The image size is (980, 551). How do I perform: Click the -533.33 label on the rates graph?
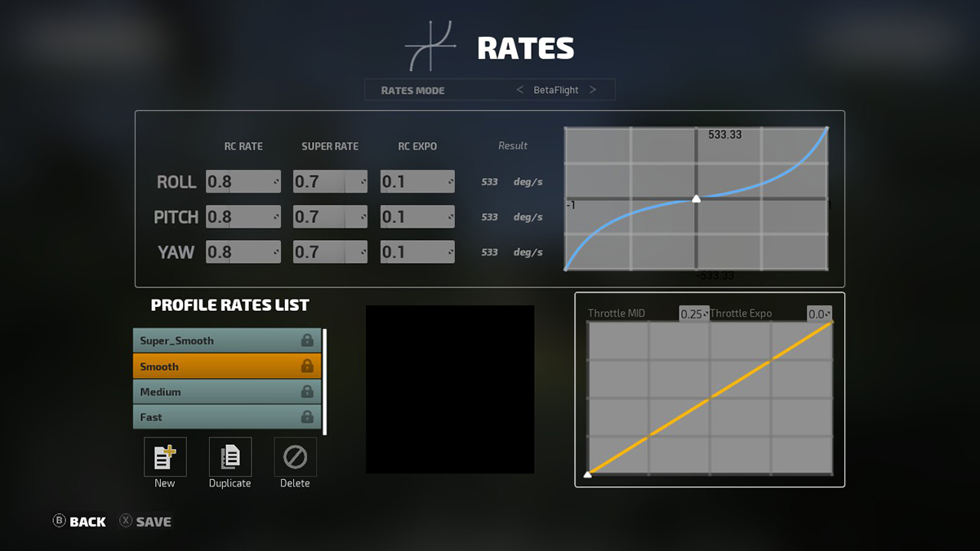(715, 276)
